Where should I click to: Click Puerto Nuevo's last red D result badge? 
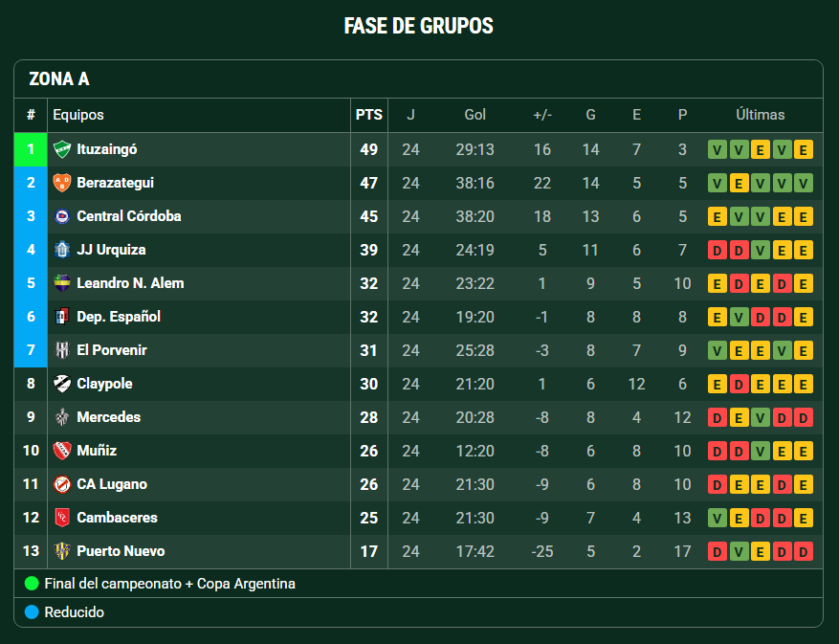[x=804, y=551]
